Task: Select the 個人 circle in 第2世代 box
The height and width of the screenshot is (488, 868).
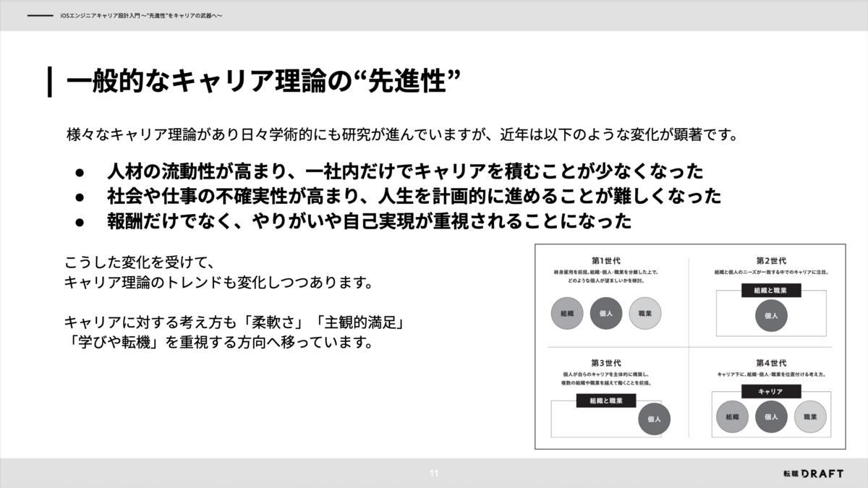Action: pos(771,315)
